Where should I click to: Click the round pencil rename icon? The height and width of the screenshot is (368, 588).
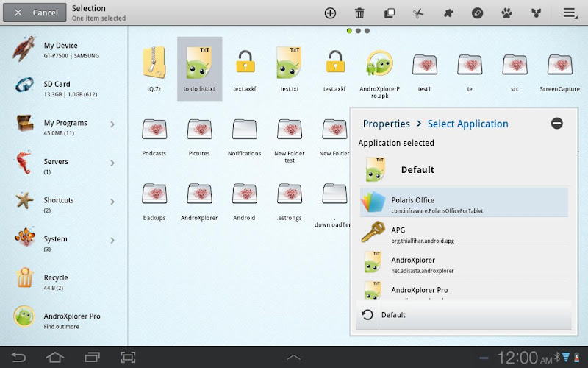click(x=477, y=13)
